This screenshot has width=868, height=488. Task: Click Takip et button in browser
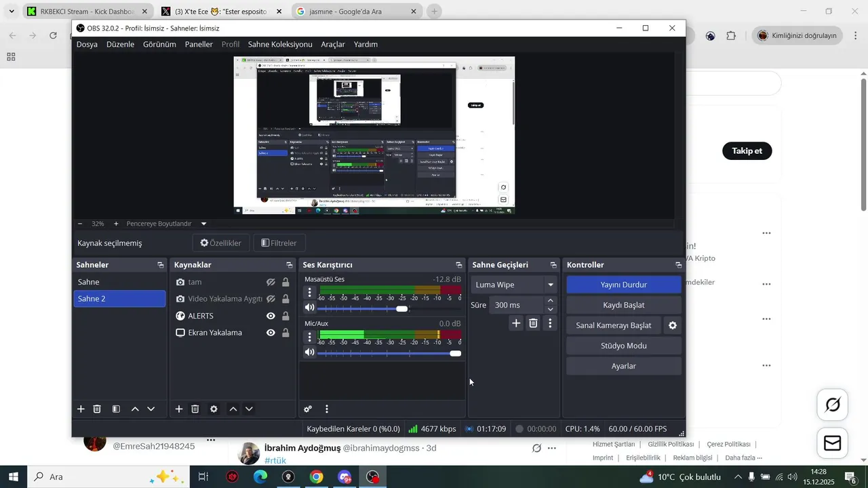coord(747,150)
